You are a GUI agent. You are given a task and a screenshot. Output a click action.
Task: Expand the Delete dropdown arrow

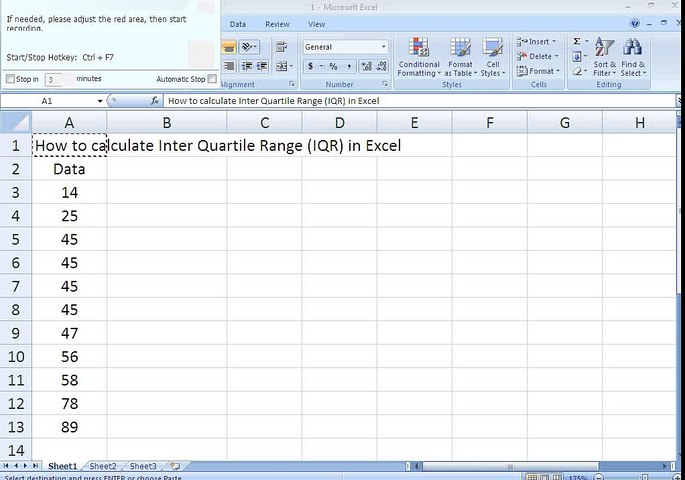click(x=557, y=56)
